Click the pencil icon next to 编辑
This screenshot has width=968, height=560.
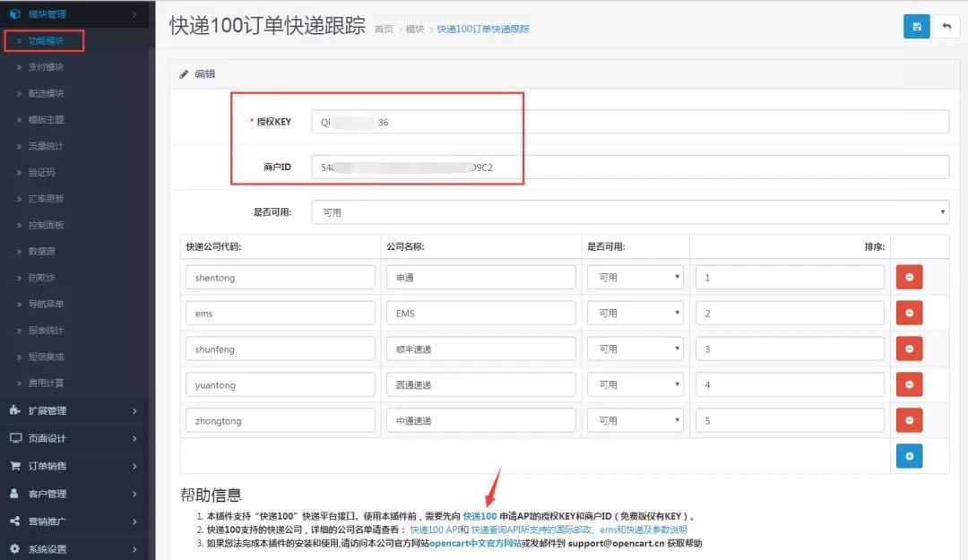click(x=184, y=74)
